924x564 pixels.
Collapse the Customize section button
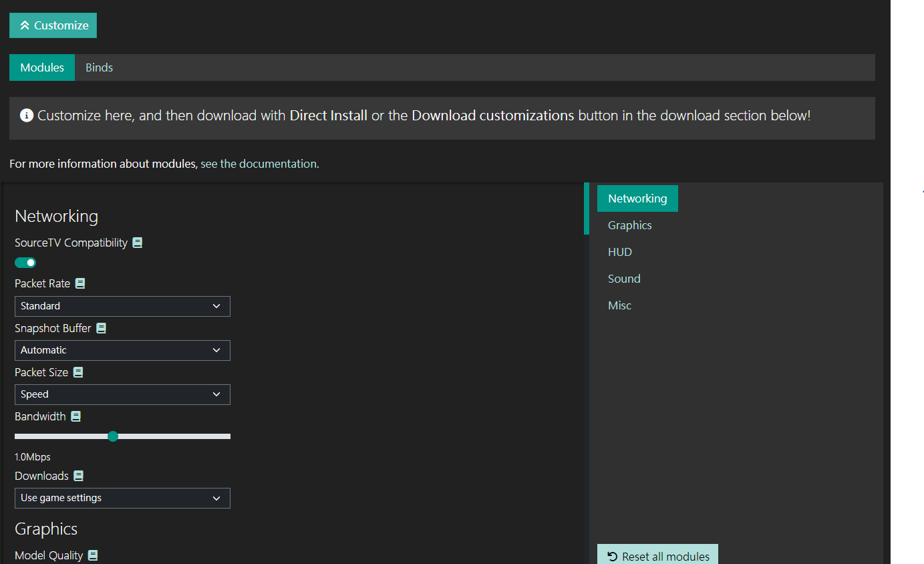pos(53,25)
